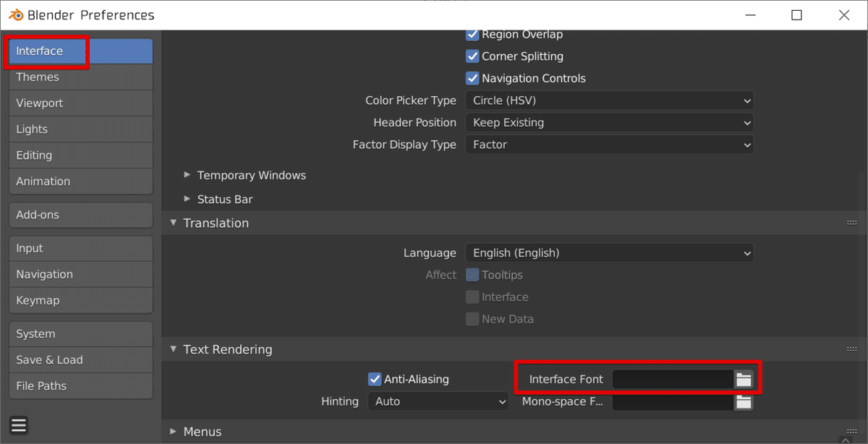Open the hamburger preferences menu icon
This screenshot has width=868, height=444.
(x=19, y=425)
